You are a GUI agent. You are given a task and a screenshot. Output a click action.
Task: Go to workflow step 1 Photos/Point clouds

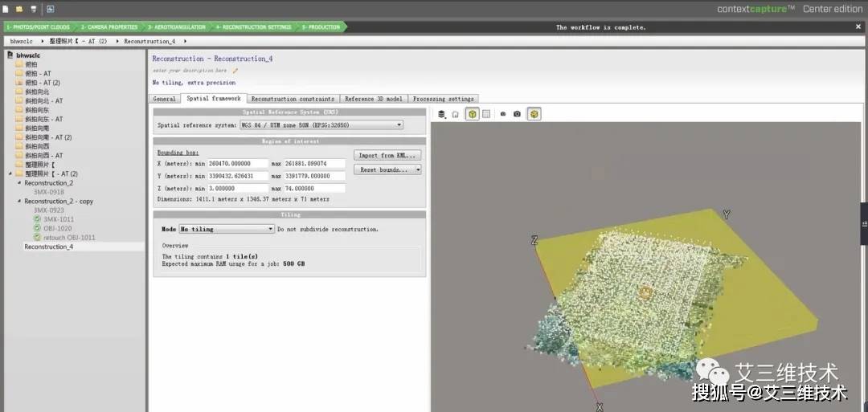click(x=39, y=27)
